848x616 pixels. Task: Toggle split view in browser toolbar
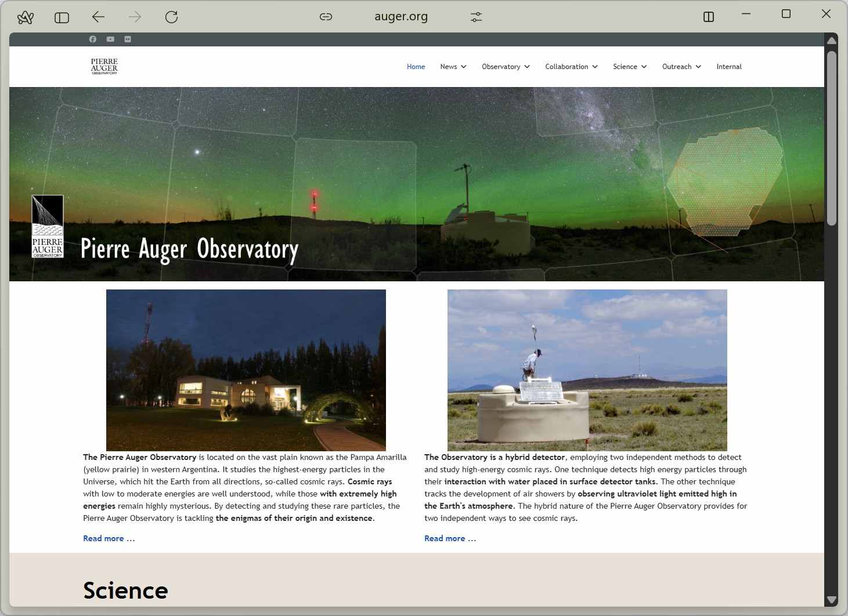click(x=708, y=17)
